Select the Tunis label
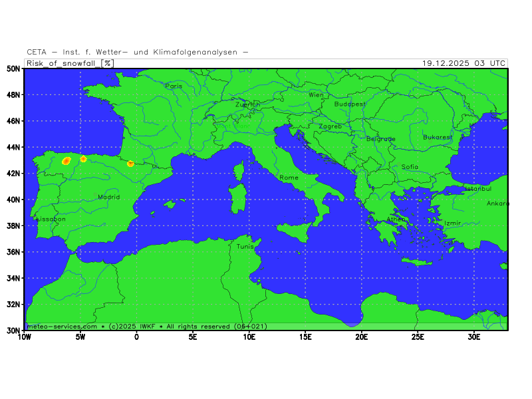The image size is (532, 399). tap(245, 246)
